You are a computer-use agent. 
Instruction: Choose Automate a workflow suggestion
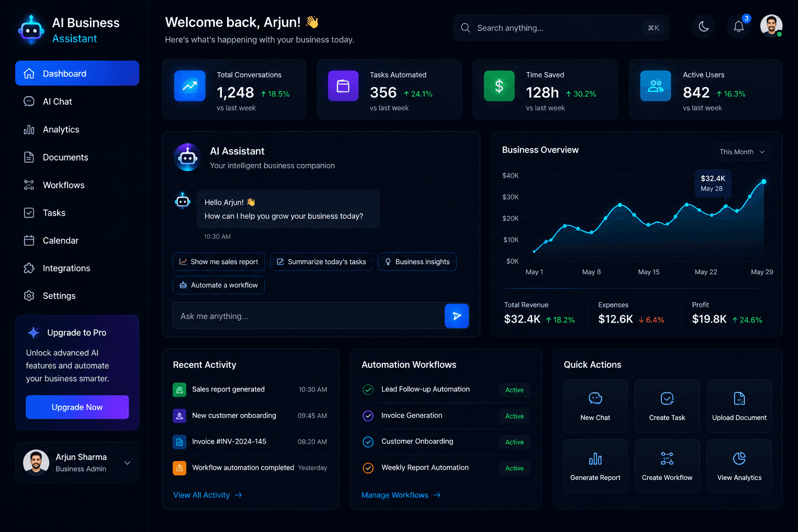click(219, 285)
